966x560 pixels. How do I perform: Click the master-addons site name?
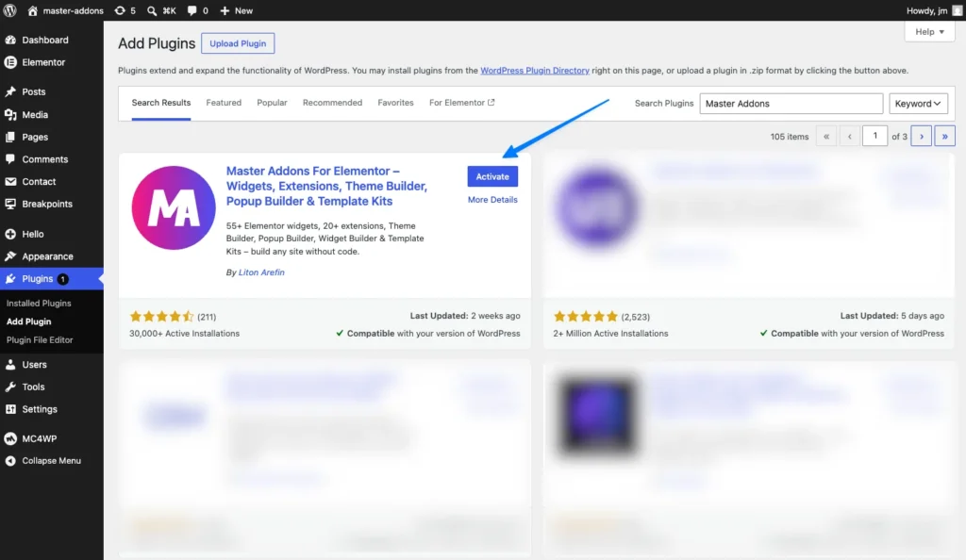(x=73, y=10)
